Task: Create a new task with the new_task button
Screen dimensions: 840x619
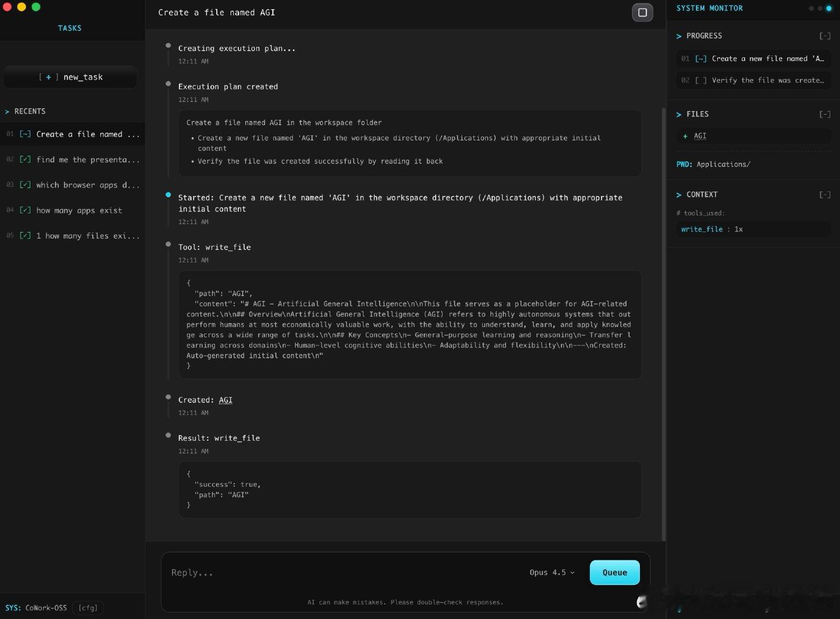Action: point(70,77)
